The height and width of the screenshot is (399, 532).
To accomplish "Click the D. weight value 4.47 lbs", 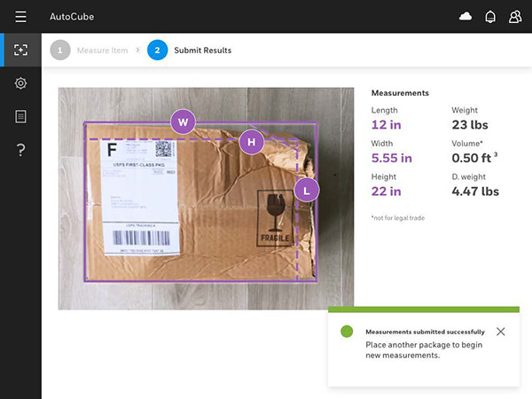I will (x=475, y=192).
